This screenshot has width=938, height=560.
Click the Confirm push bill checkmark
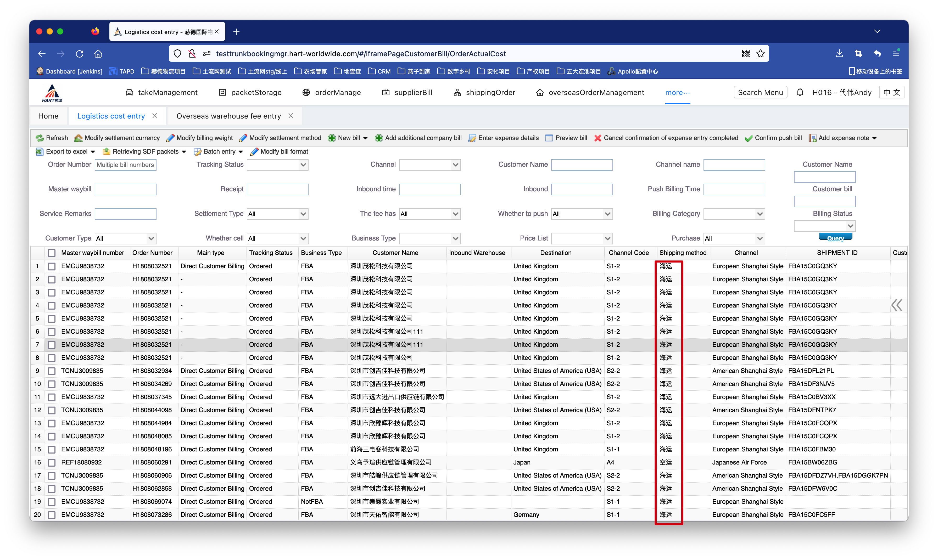pyautogui.click(x=749, y=138)
